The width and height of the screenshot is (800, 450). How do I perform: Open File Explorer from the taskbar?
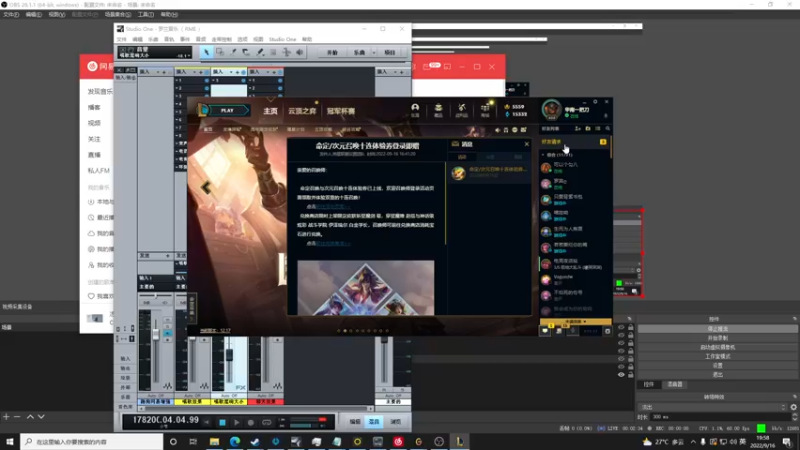click(214, 441)
